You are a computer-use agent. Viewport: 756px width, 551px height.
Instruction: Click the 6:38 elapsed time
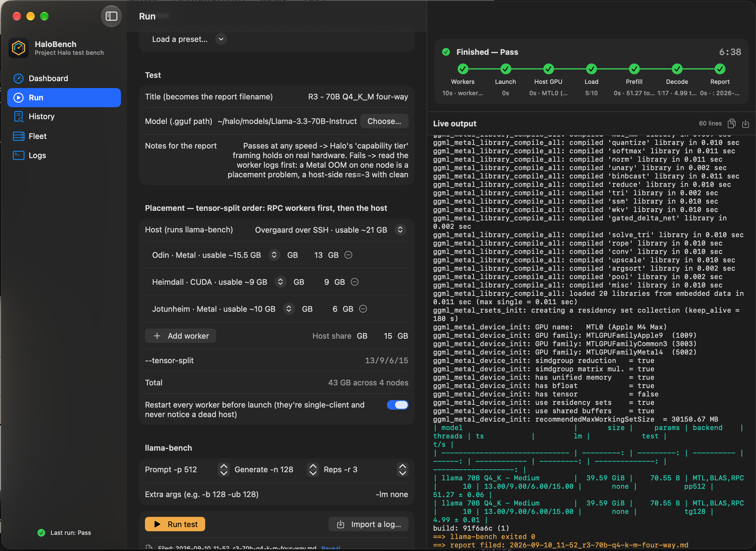pos(730,52)
